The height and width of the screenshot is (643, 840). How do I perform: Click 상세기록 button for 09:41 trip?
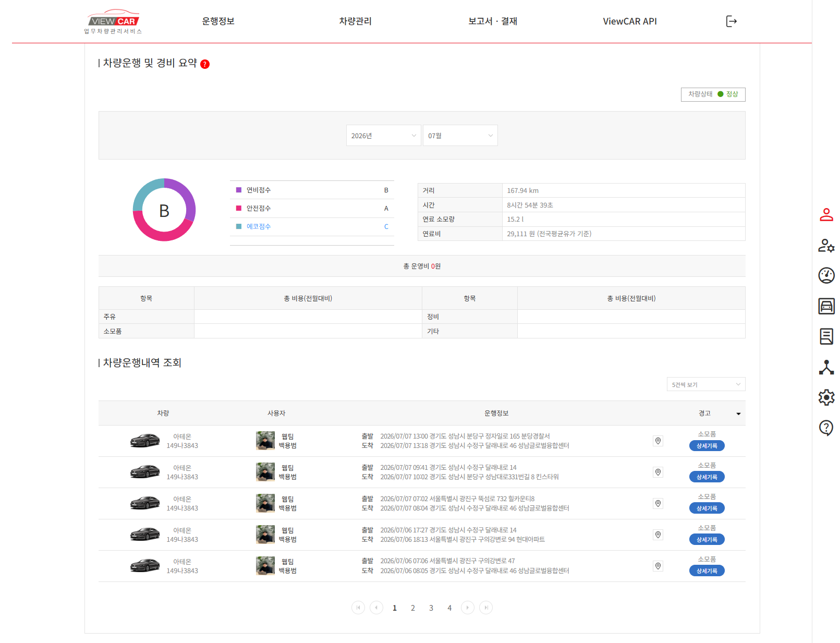tap(707, 477)
